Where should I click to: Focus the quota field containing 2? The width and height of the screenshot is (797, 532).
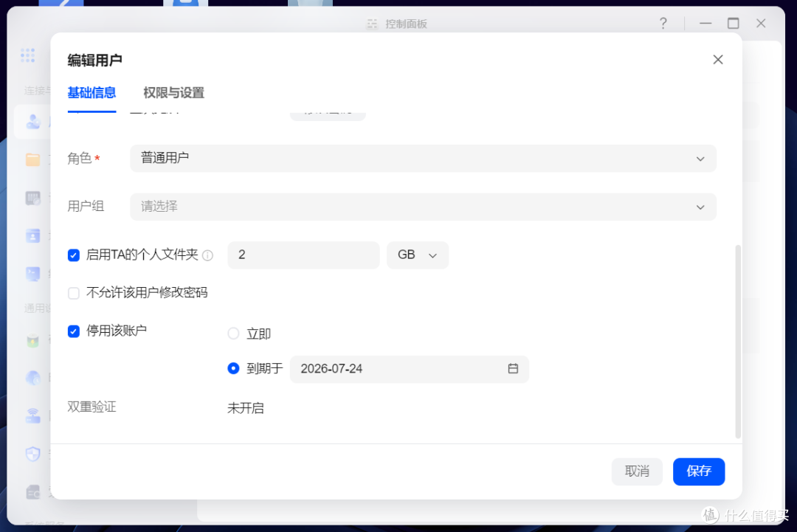pyautogui.click(x=303, y=255)
